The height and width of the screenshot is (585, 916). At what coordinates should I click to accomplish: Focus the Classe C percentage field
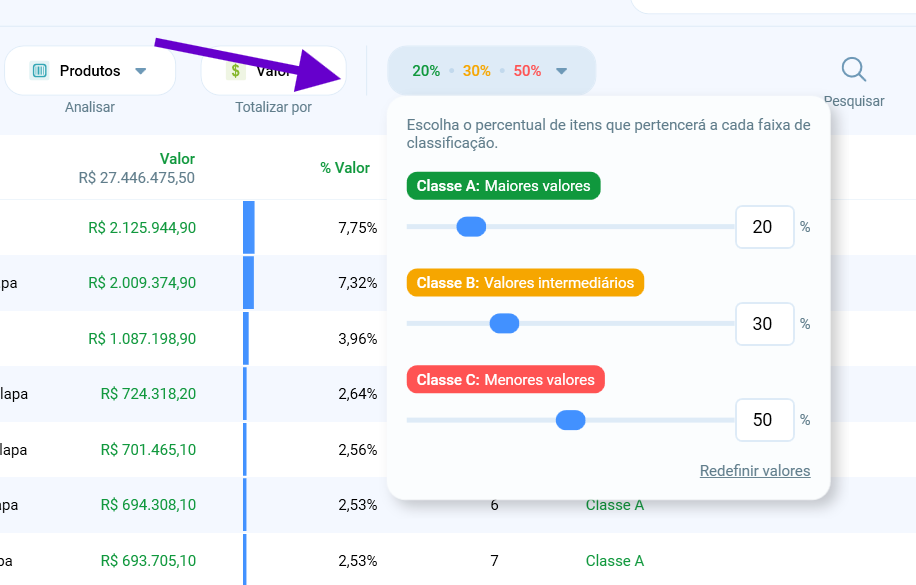tap(764, 420)
